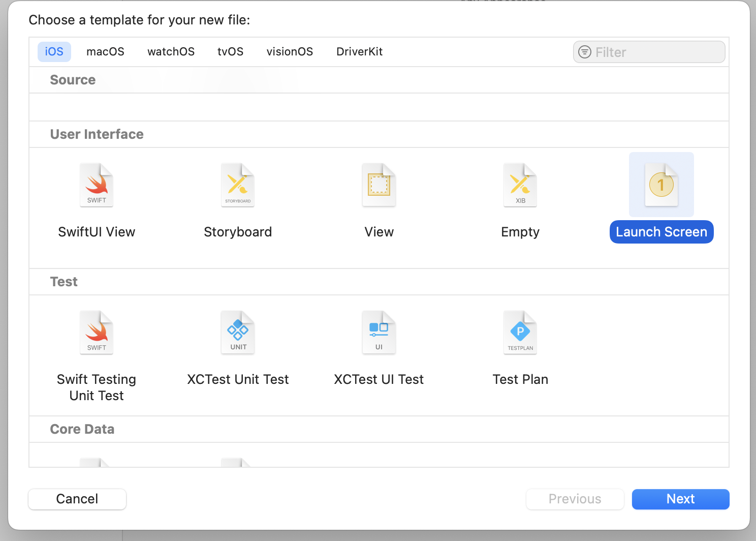756x541 pixels.
Task: Select the Test Plan template icon
Action: tap(520, 333)
